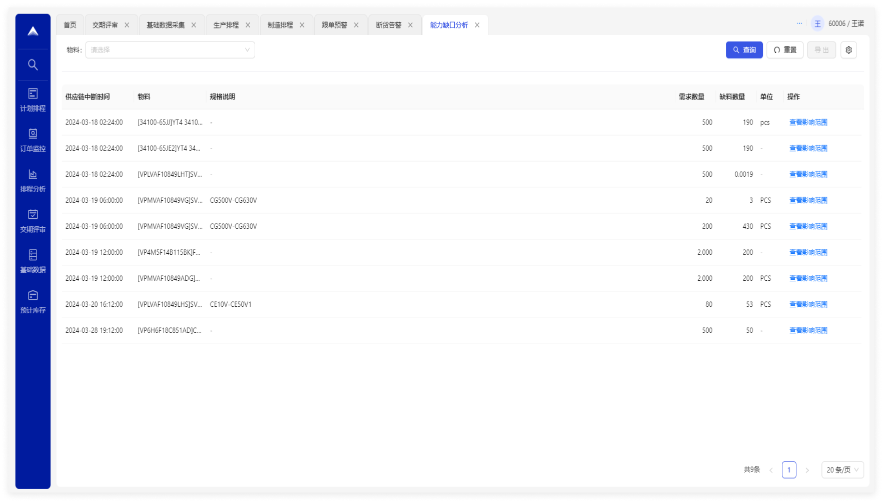The width and height of the screenshot is (883, 503).
Task: Click the 供应链中断时间 column header
Action: click(x=87, y=97)
